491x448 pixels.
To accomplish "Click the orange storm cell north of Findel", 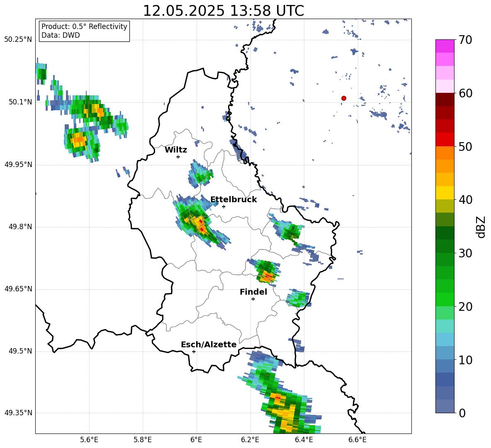I will point(267,276).
